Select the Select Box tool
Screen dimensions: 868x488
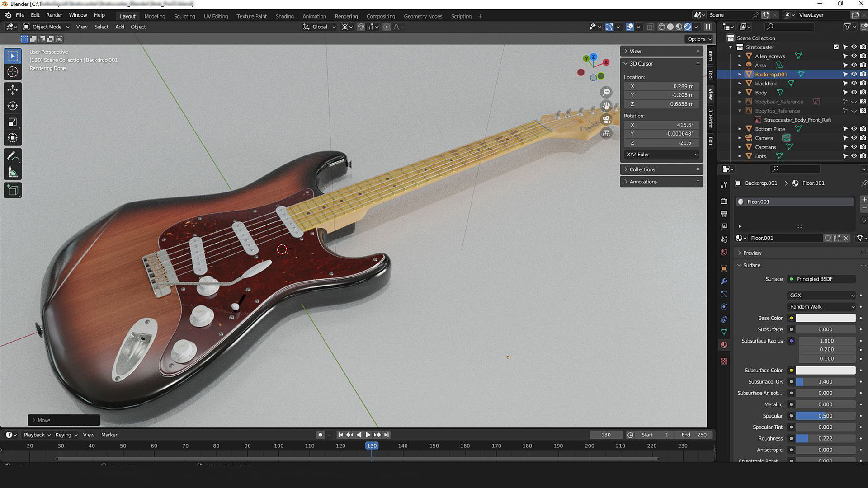[x=13, y=56]
